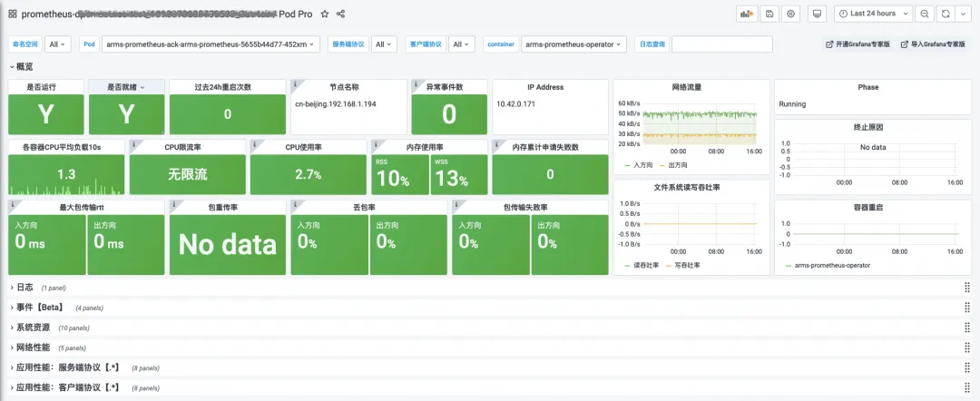Viewport: 980px width, 401px height.
Task: Grab the drag handle of 系统资源 row
Action: tap(967, 328)
